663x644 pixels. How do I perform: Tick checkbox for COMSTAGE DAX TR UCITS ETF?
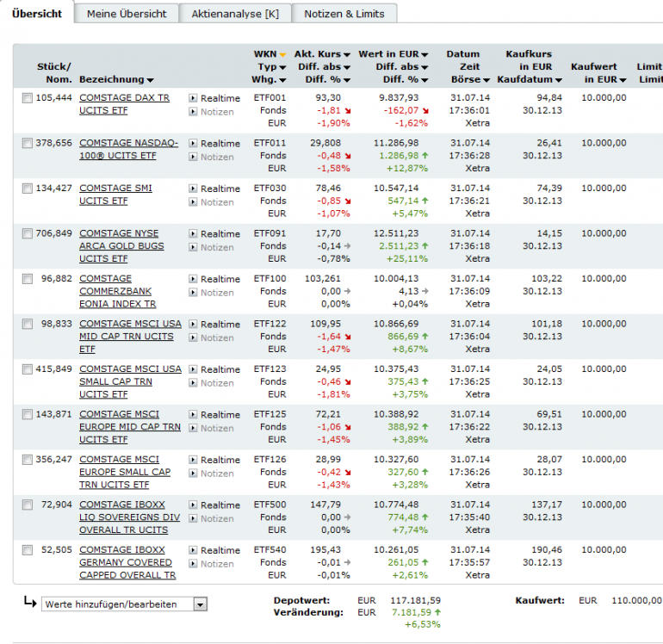(28, 98)
